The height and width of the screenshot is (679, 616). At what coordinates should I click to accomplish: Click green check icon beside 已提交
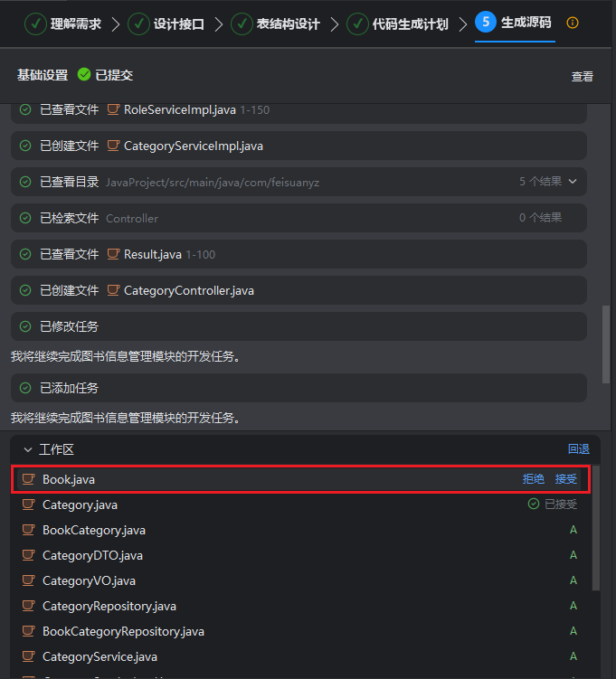(84, 75)
